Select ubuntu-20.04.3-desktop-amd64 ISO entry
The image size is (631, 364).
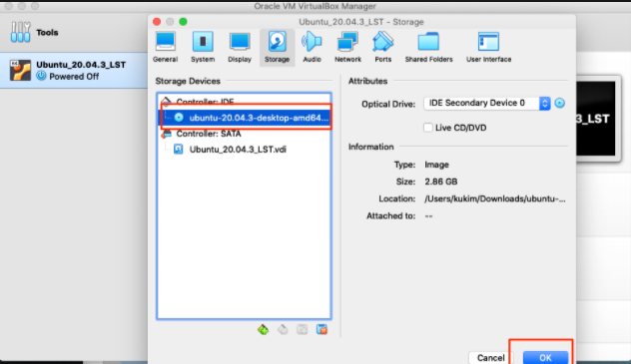point(245,118)
